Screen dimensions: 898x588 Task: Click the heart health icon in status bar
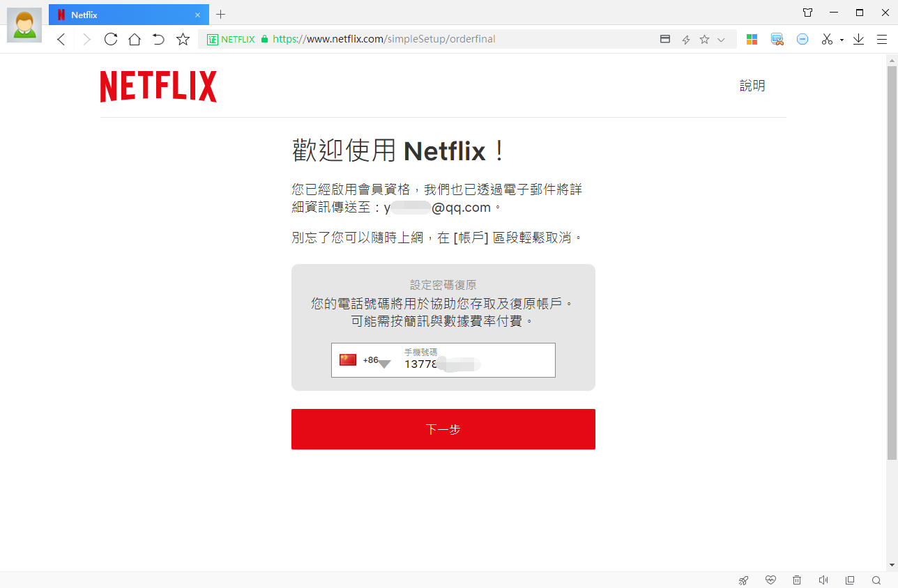click(770, 580)
